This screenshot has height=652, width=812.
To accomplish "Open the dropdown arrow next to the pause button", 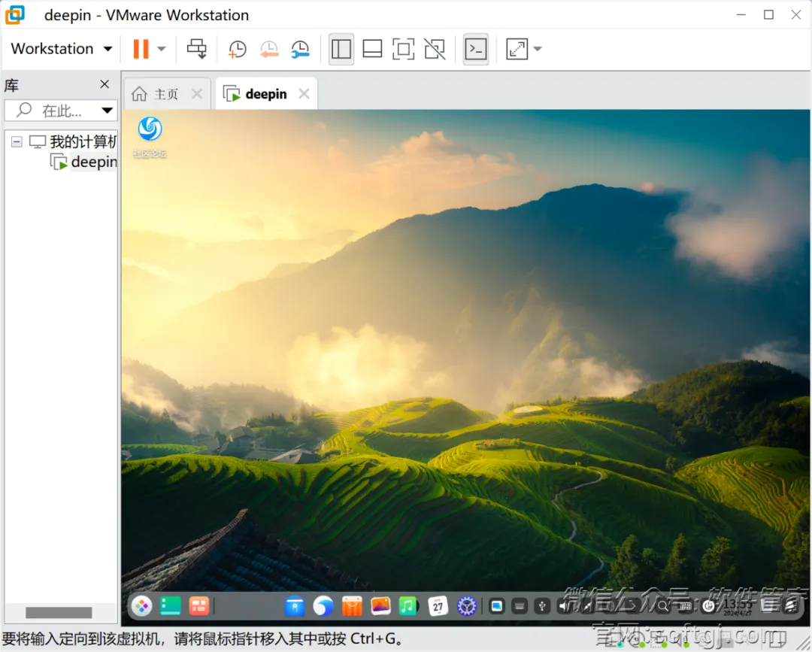I will (x=162, y=49).
